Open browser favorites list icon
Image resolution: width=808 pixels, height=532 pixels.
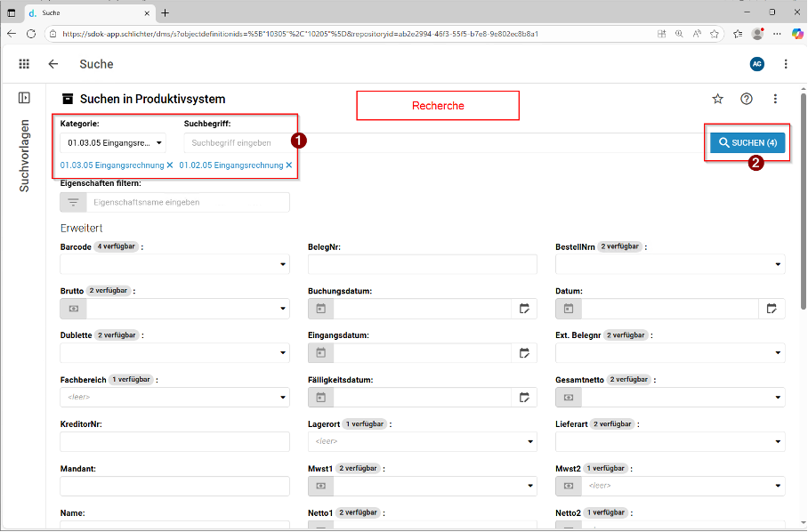coord(738,34)
